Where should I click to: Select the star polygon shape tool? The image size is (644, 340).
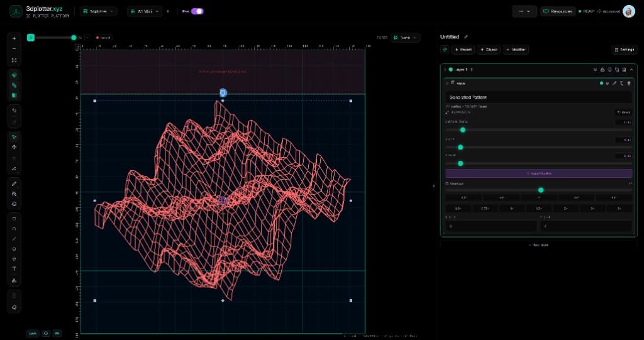tap(14, 259)
